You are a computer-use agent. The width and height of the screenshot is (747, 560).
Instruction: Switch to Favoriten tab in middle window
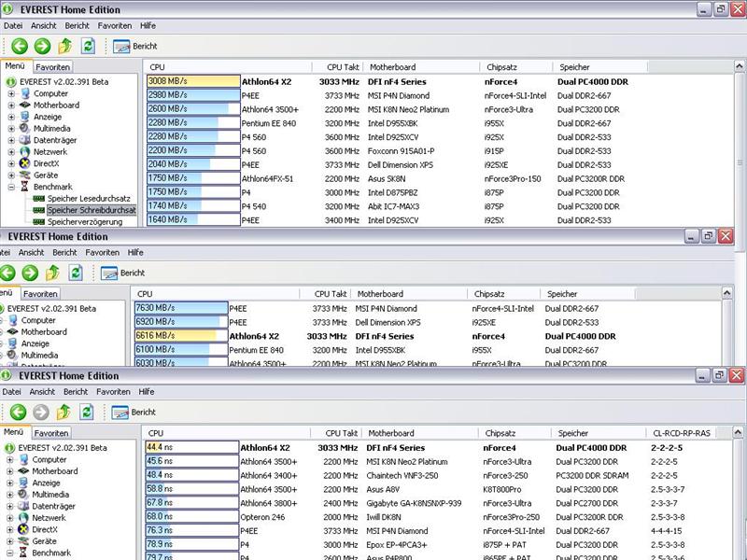(x=40, y=294)
